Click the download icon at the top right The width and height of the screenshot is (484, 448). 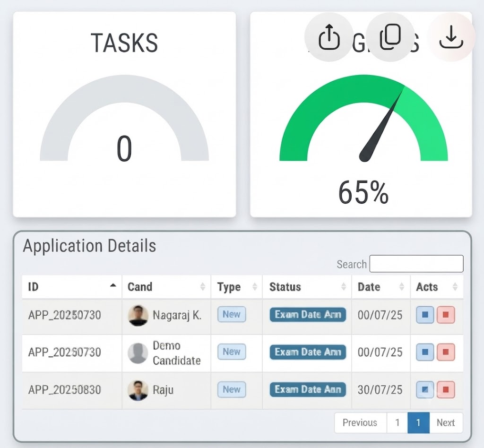pos(451,37)
